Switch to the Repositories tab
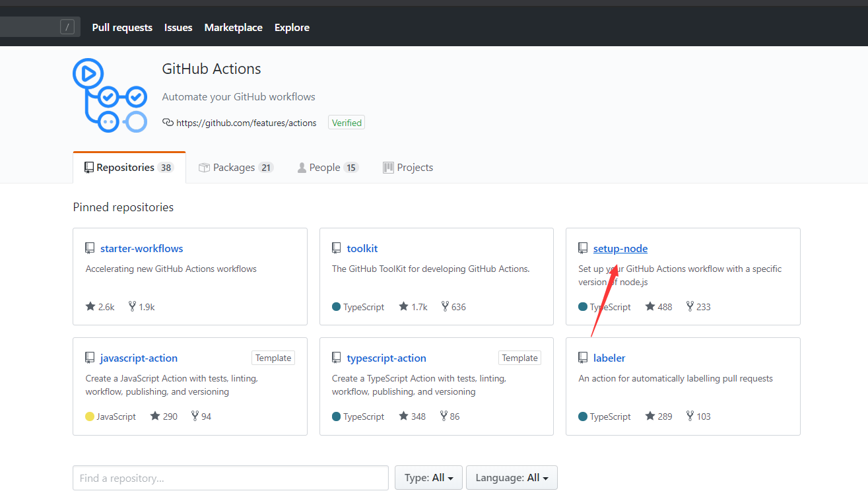Screen dimensions: 868x497 coord(129,168)
